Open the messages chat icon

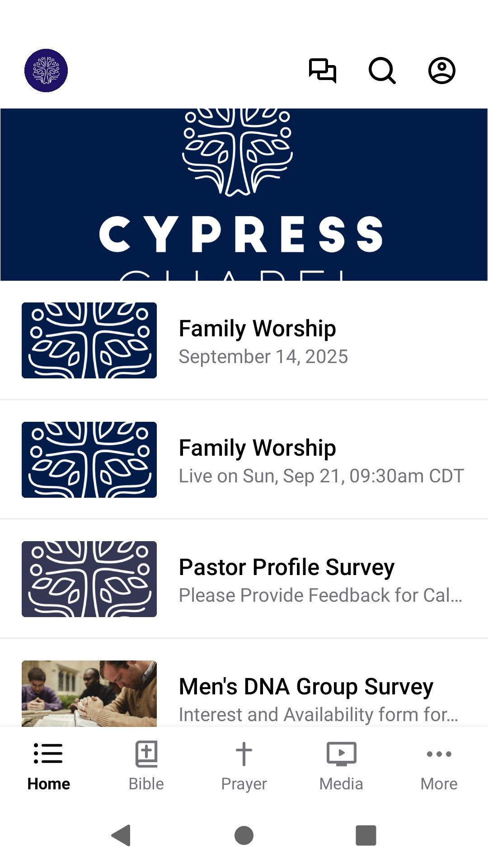pos(322,71)
